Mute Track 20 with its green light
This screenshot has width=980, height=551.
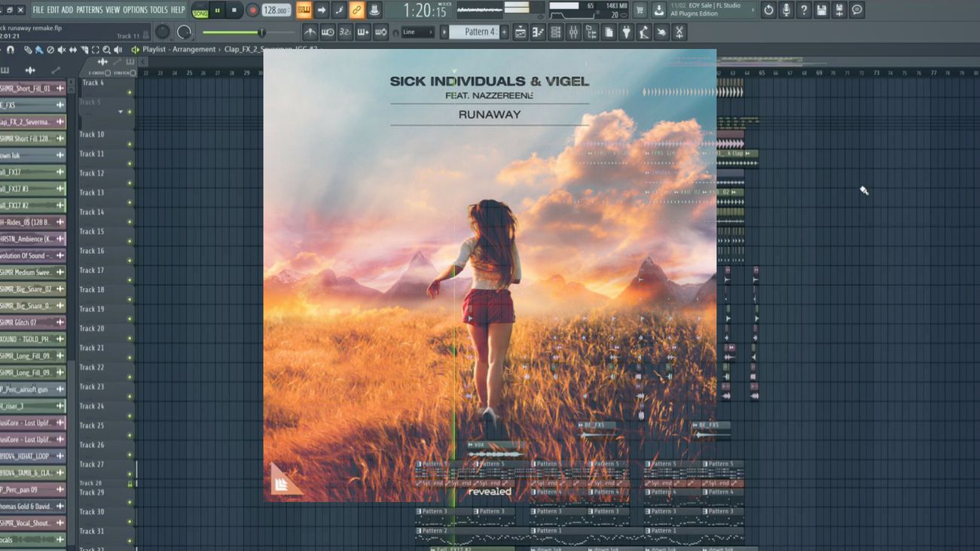pyautogui.click(x=130, y=338)
